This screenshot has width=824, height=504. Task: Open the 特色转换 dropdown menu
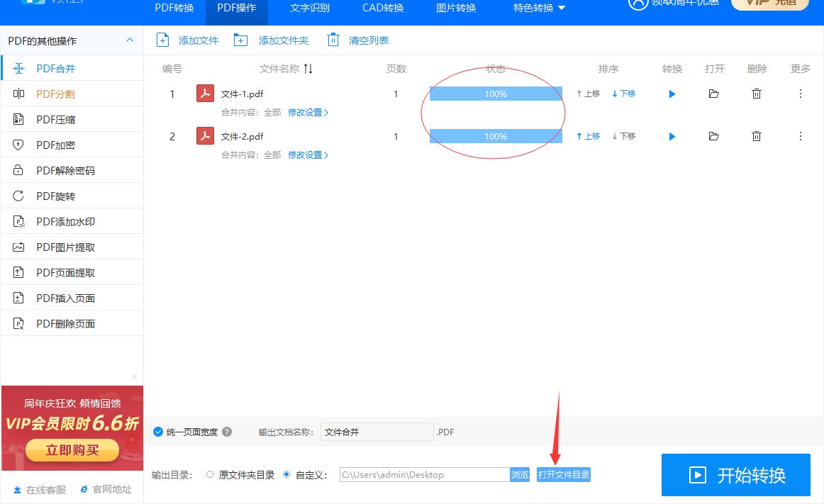tap(539, 8)
